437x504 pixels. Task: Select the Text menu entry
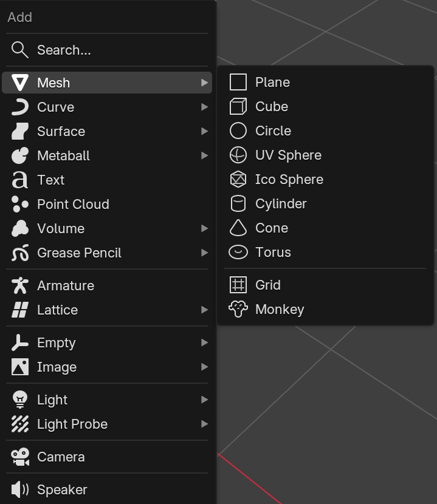(50, 180)
